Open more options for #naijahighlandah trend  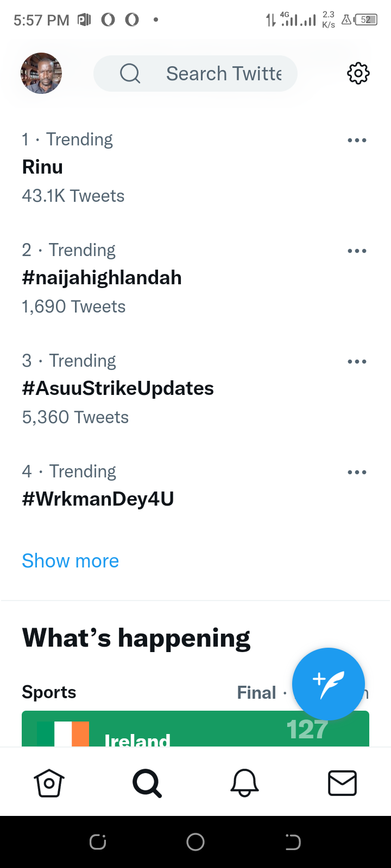[x=357, y=251]
